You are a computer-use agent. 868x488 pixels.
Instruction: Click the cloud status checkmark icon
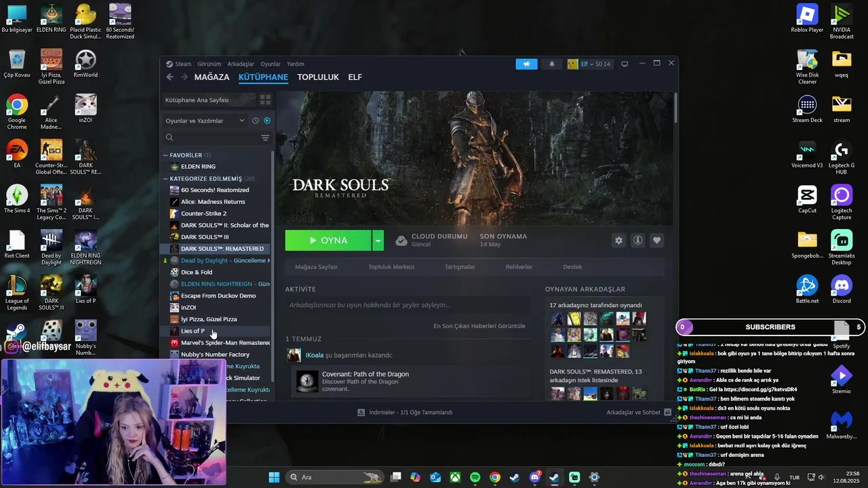tap(401, 241)
